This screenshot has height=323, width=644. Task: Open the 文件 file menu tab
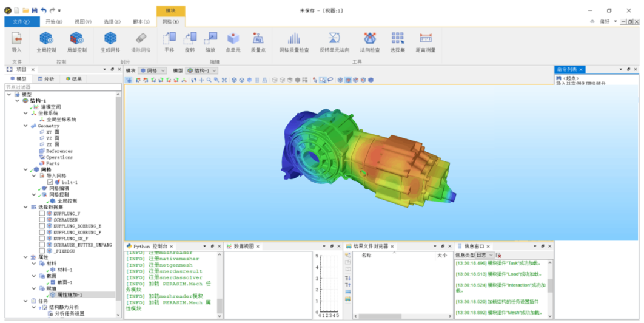21,22
